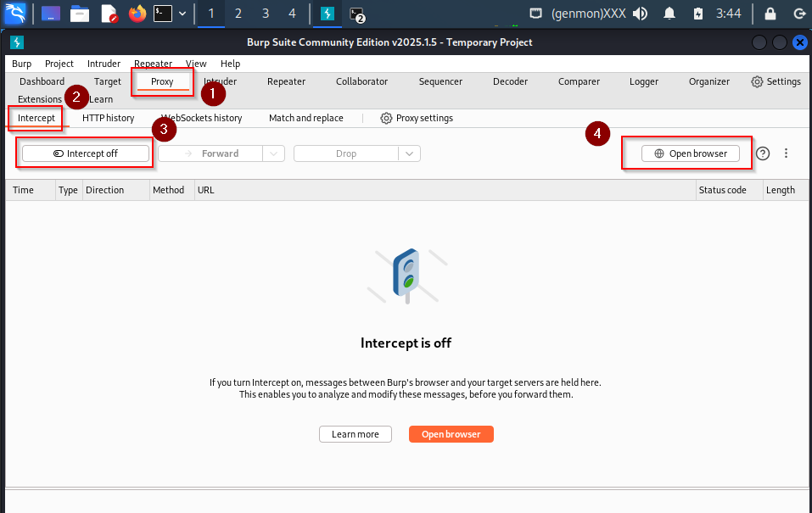Show notifications via the bell icon
This screenshot has width=812, height=513.
tap(669, 14)
